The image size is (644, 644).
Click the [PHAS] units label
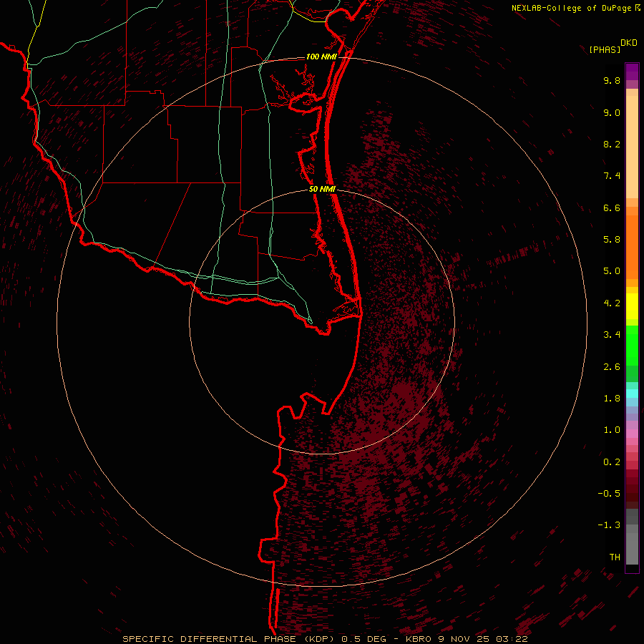click(605, 49)
